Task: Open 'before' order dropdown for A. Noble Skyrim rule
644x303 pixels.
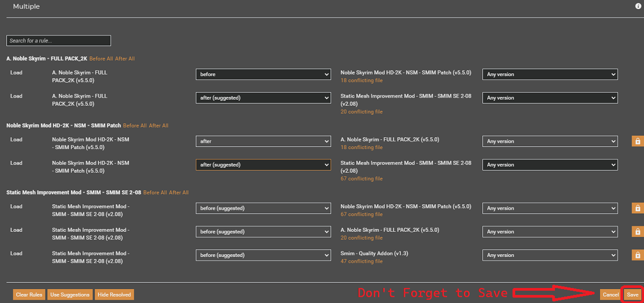Action: pos(263,75)
